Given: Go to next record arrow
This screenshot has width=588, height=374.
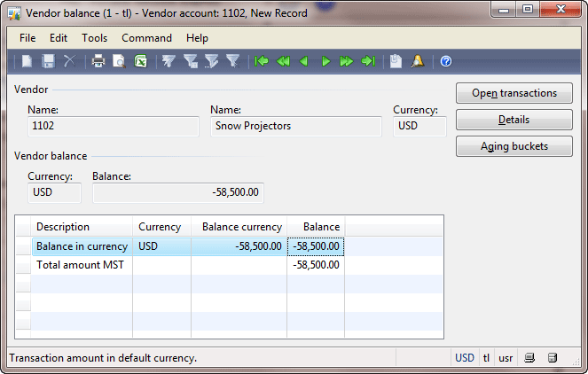Looking at the screenshot, I should (x=325, y=61).
